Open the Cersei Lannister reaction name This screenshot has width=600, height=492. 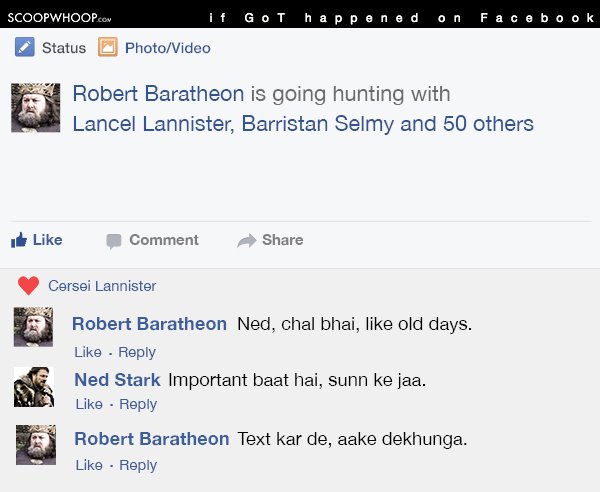(102, 286)
